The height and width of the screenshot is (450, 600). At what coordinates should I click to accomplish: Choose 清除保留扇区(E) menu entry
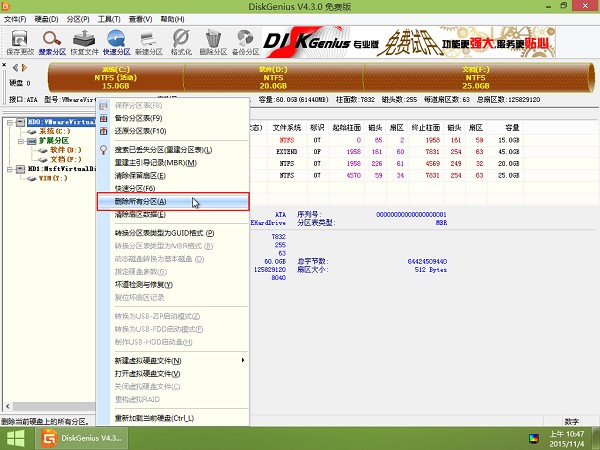(173, 176)
